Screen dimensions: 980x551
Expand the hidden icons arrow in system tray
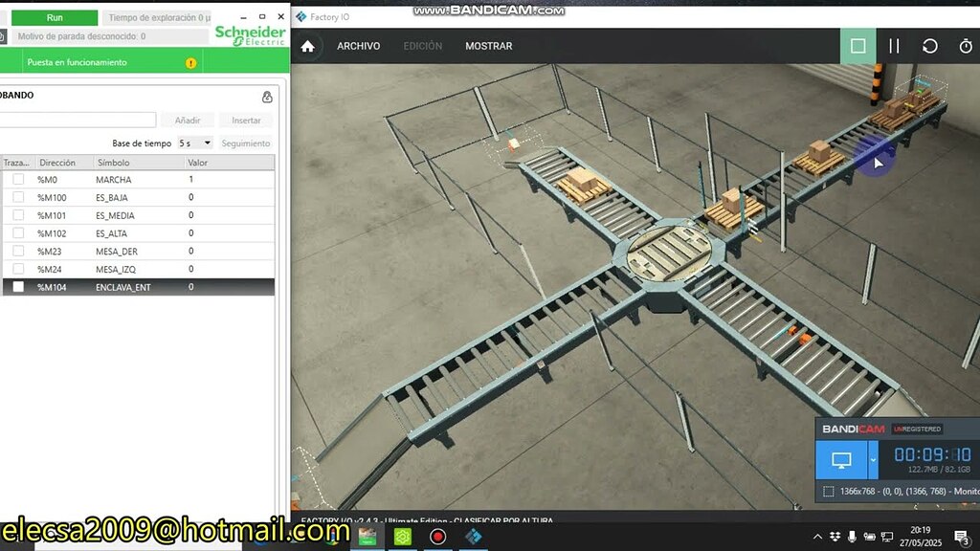click(815, 537)
